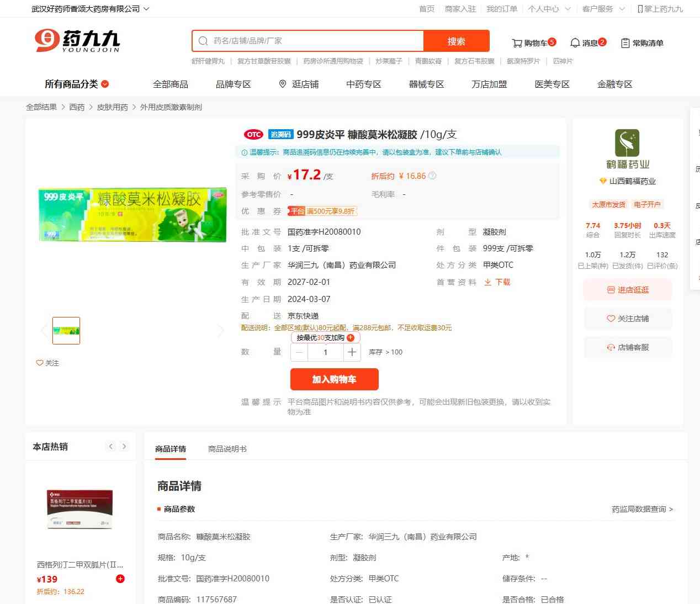Open the shopping cart icon
Screen dimensions: 700x604
pos(517,43)
